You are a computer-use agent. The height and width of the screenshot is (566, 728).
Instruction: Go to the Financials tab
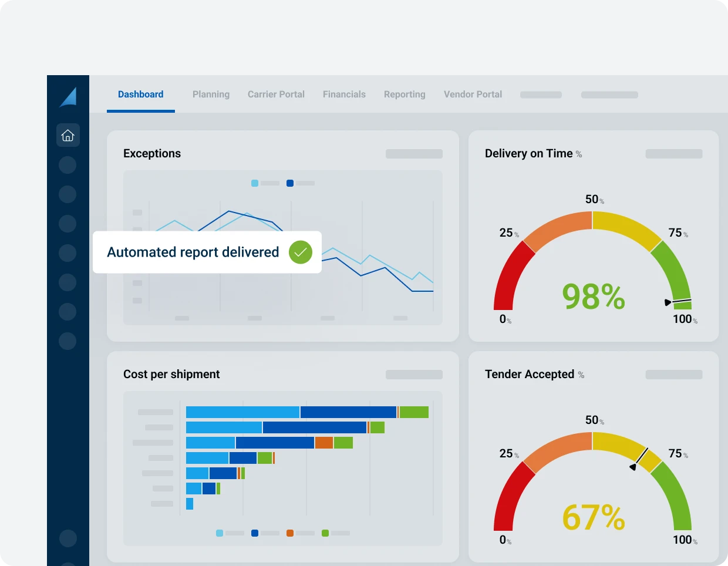[344, 95]
